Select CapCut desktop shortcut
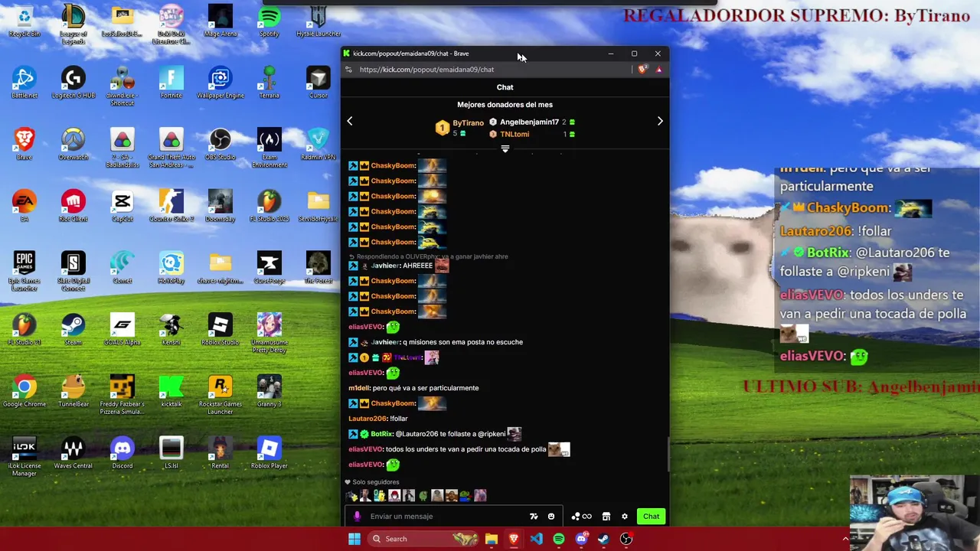This screenshot has width=980, height=551. [122, 207]
